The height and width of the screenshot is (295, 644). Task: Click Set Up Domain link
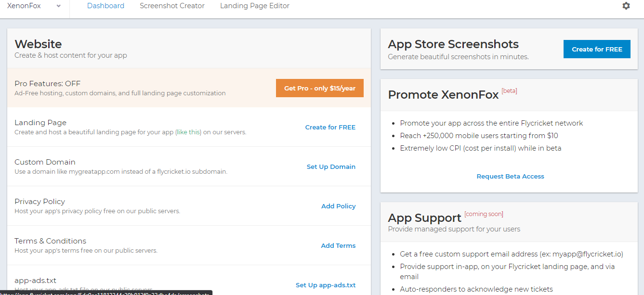click(331, 167)
